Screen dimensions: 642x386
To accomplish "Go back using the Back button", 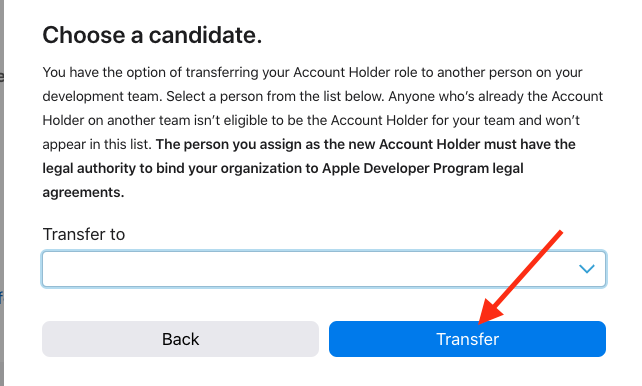I will (x=181, y=339).
